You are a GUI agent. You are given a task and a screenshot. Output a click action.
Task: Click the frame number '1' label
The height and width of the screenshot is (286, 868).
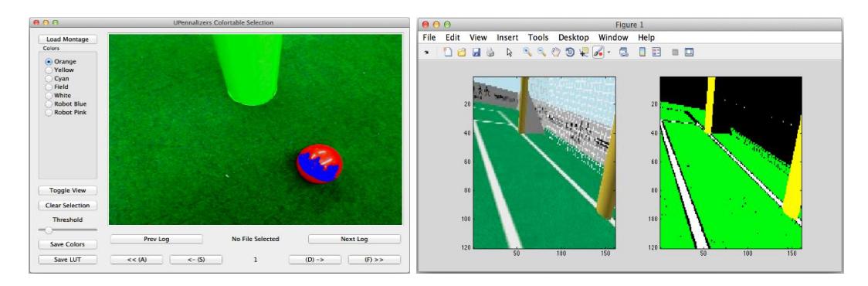(255, 260)
